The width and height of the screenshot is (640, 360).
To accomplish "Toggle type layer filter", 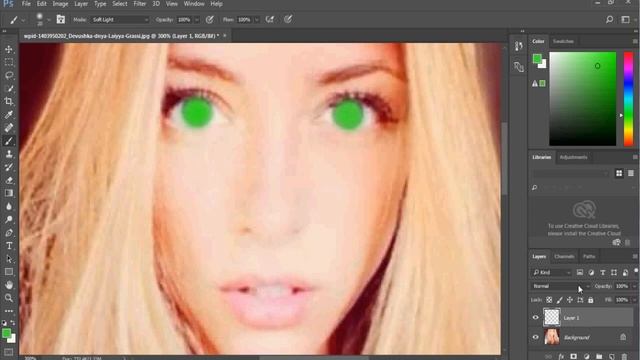I will (x=602, y=272).
